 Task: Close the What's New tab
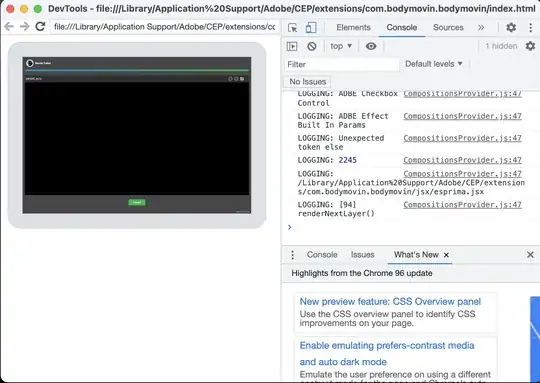[x=446, y=255]
